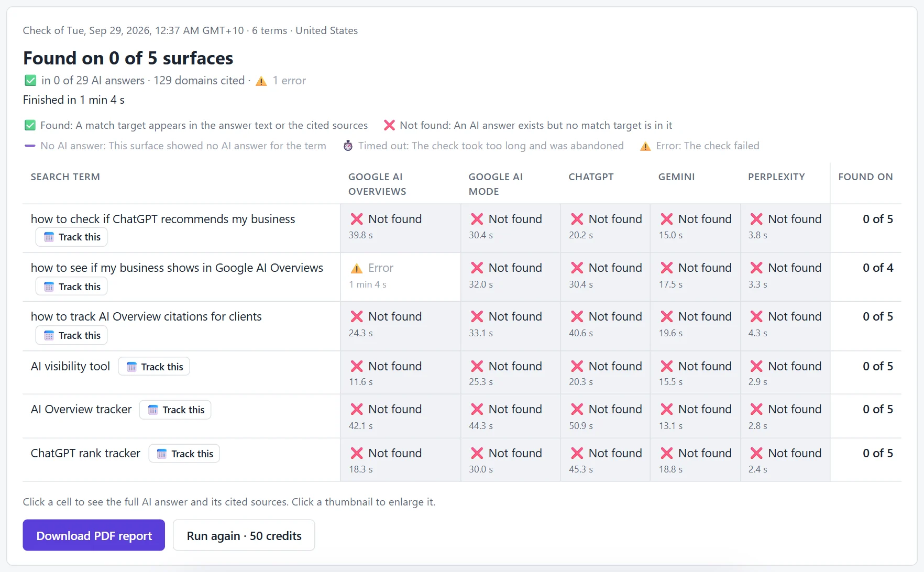Click Track this beside 'ChatGPT rank tracker'
Screen dimensions: 924x572
pyautogui.click(x=184, y=454)
